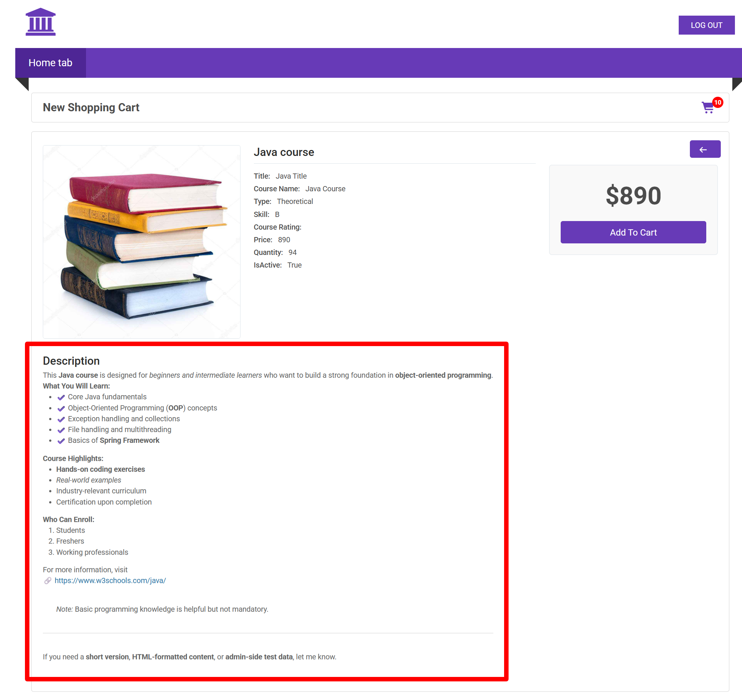Click the checkmark beside Exception handling item
The height and width of the screenshot is (700, 742).
click(61, 419)
